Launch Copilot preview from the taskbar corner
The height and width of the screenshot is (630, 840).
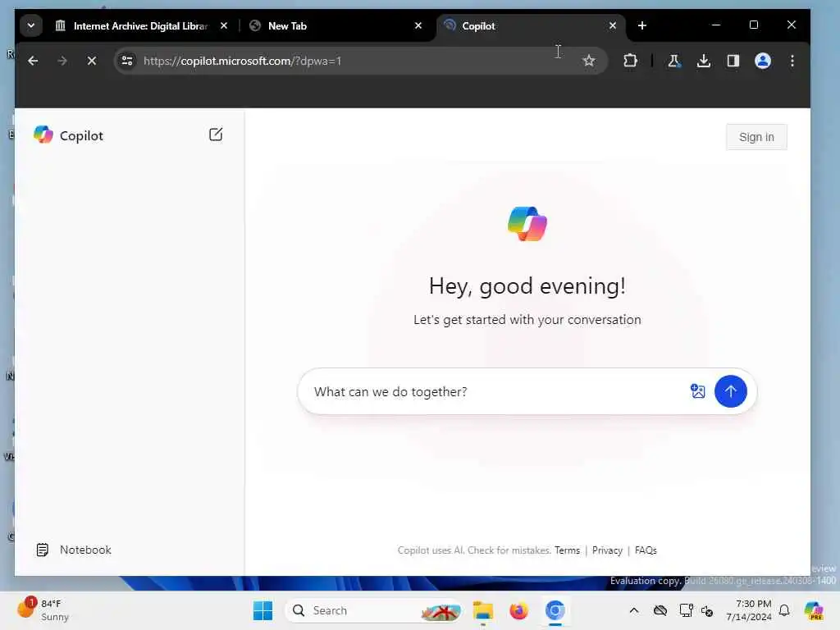(814, 610)
